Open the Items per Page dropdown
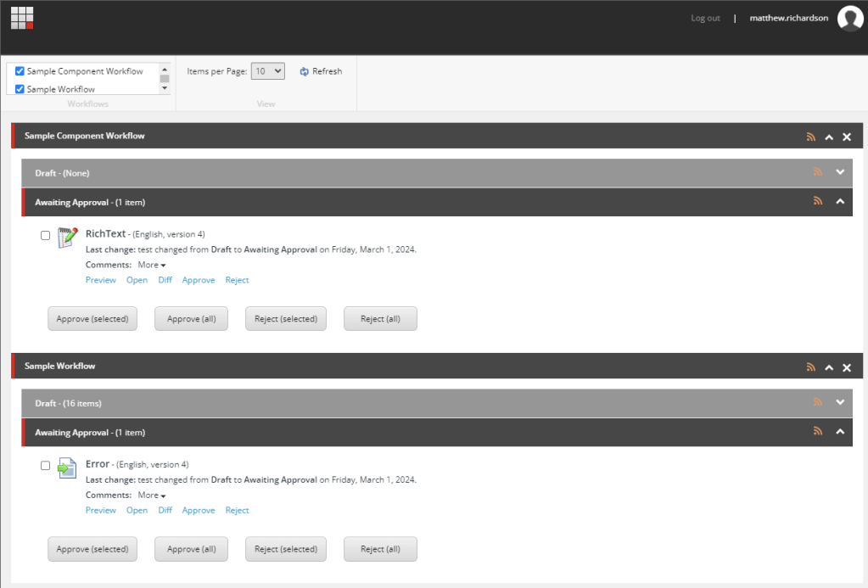868x588 pixels. pos(268,72)
